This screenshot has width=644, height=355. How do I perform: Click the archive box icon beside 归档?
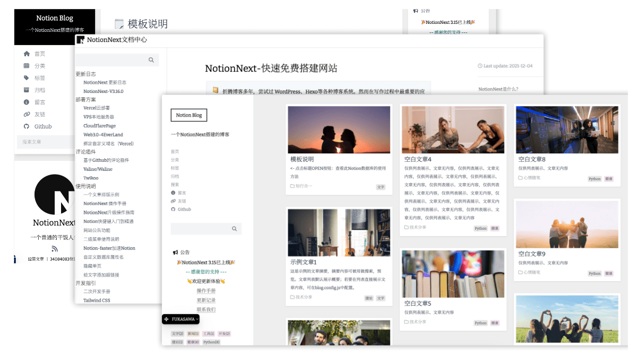tap(27, 90)
